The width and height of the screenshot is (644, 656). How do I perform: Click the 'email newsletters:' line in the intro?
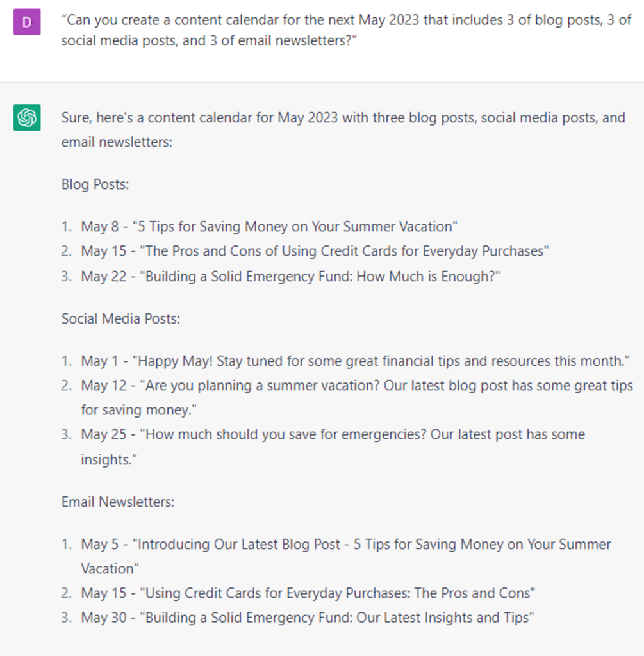pos(117,142)
